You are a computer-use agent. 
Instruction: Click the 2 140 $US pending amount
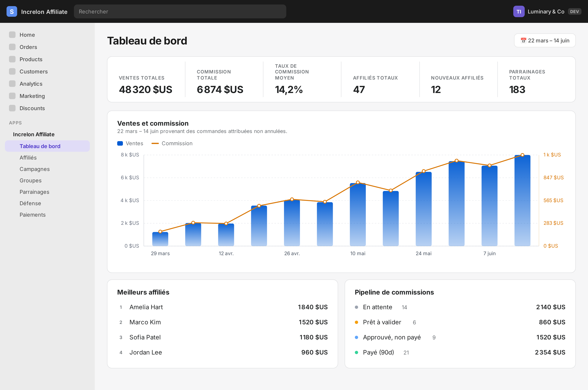(x=551, y=307)
